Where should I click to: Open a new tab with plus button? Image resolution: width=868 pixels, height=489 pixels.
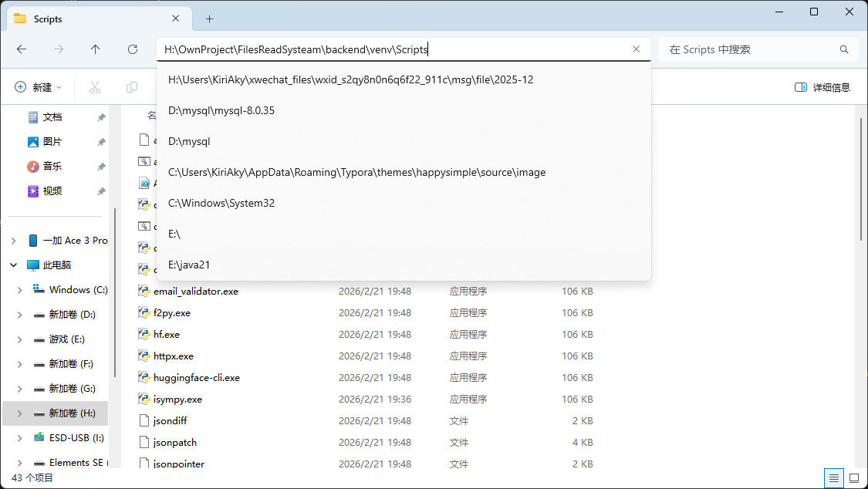point(209,19)
